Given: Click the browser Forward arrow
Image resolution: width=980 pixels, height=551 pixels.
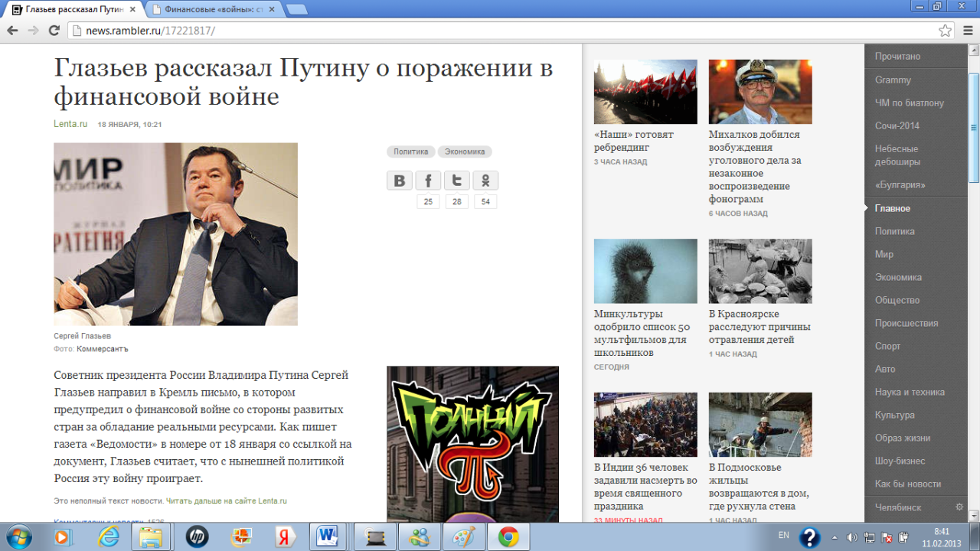Looking at the screenshot, I should [33, 31].
